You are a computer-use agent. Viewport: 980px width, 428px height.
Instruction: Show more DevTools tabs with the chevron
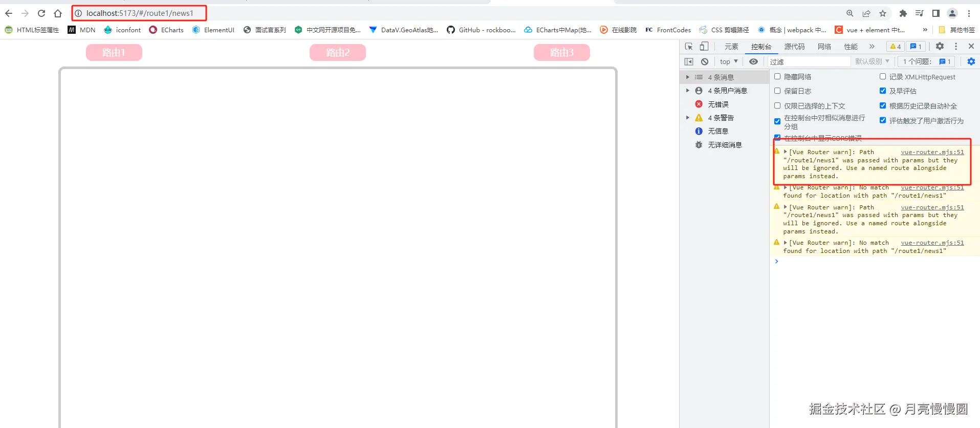pos(872,46)
